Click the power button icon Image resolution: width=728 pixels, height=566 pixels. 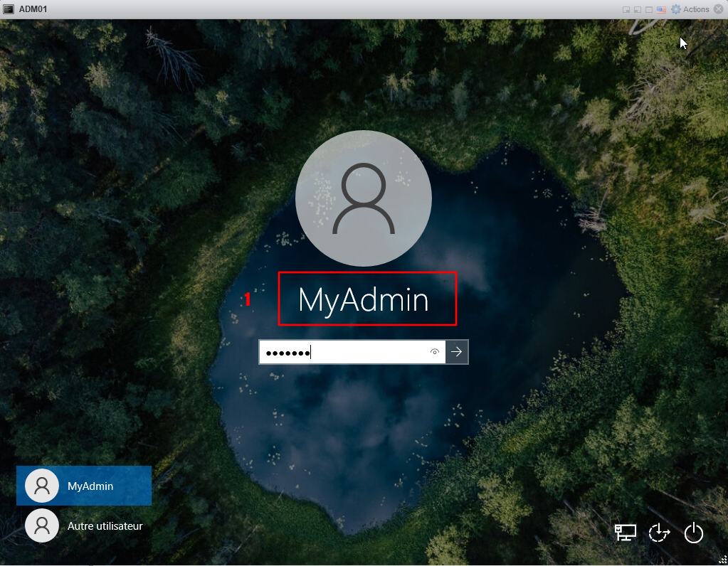tap(694, 533)
